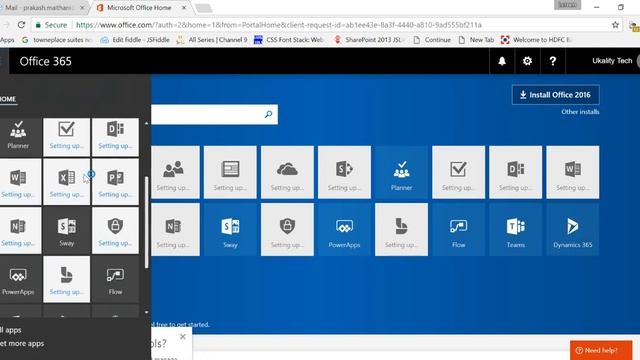Open 'Edit fiddle - JSFiddle' bookmark

click(x=135, y=40)
